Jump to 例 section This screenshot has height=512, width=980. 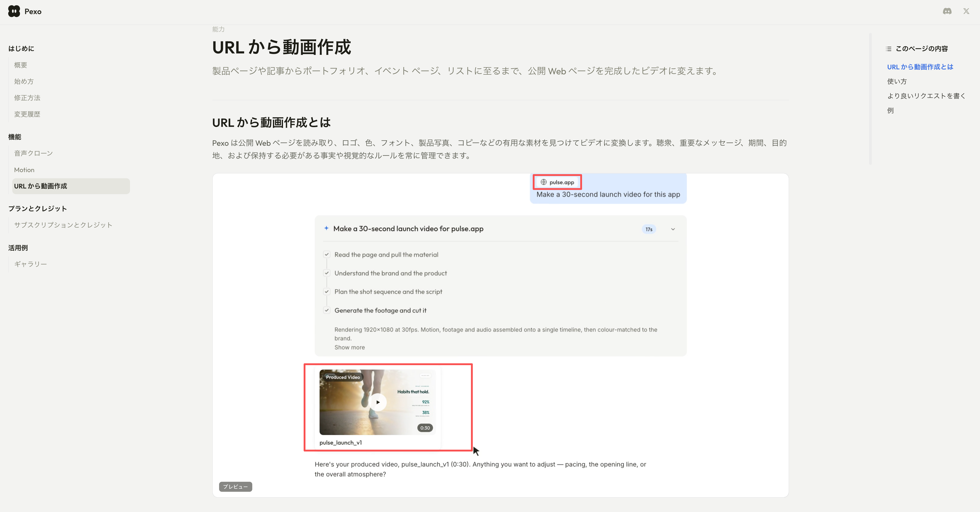click(890, 110)
